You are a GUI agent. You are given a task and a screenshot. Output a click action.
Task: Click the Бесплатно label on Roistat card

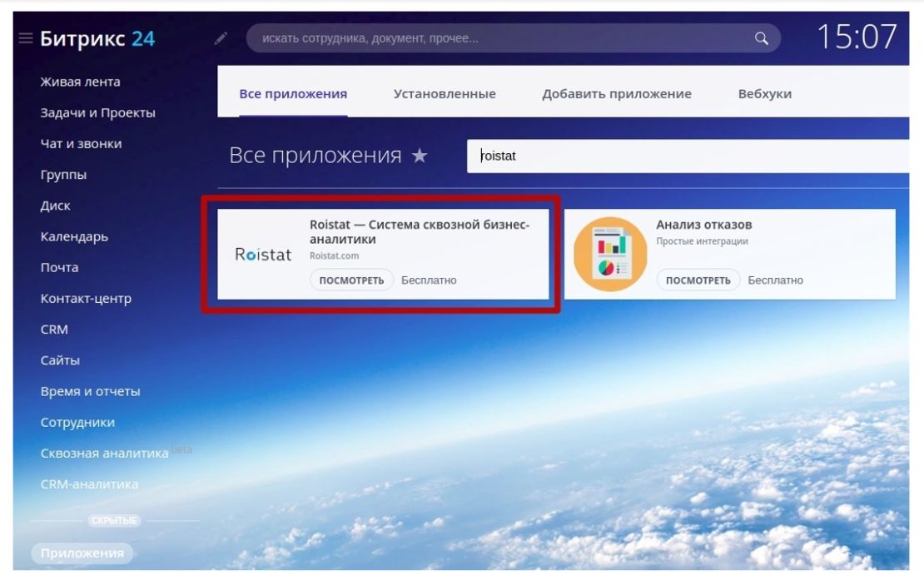(429, 280)
